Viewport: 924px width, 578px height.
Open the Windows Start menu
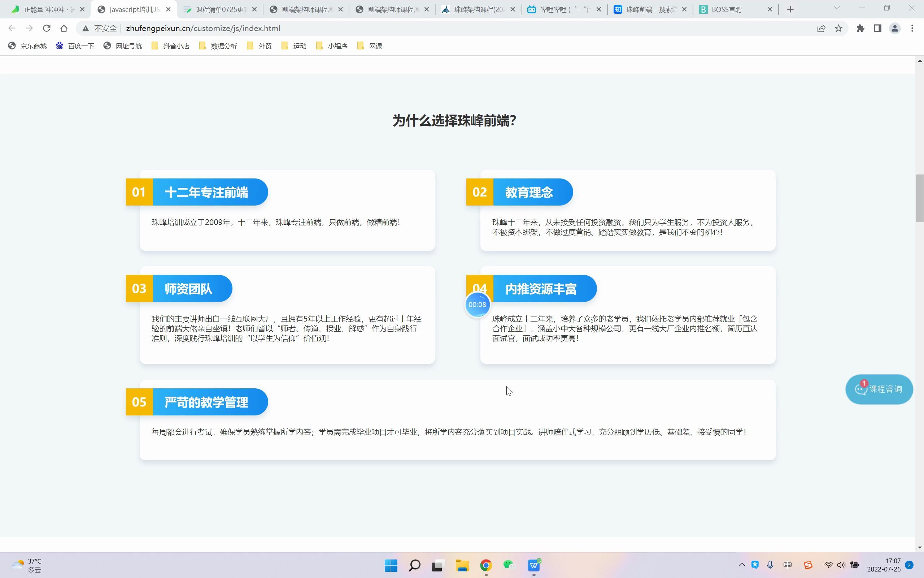pos(391,565)
